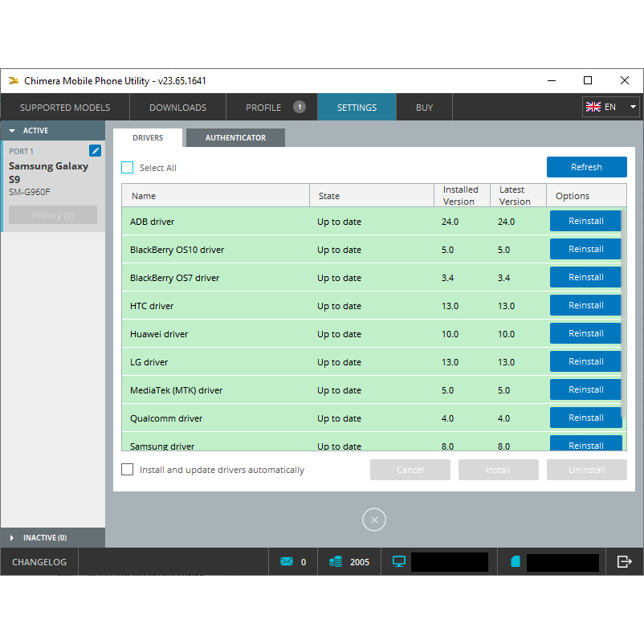Open the EN language dropdown arrow
This screenshot has width=644, height=644.
pyautogui.click(x=633, y=107)
